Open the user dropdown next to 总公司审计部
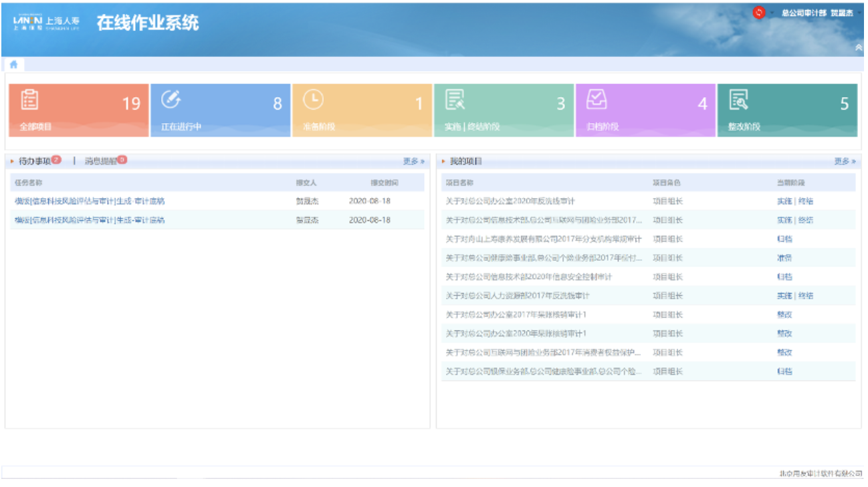Viewport: 868px width, 487px height. [859, 13]
